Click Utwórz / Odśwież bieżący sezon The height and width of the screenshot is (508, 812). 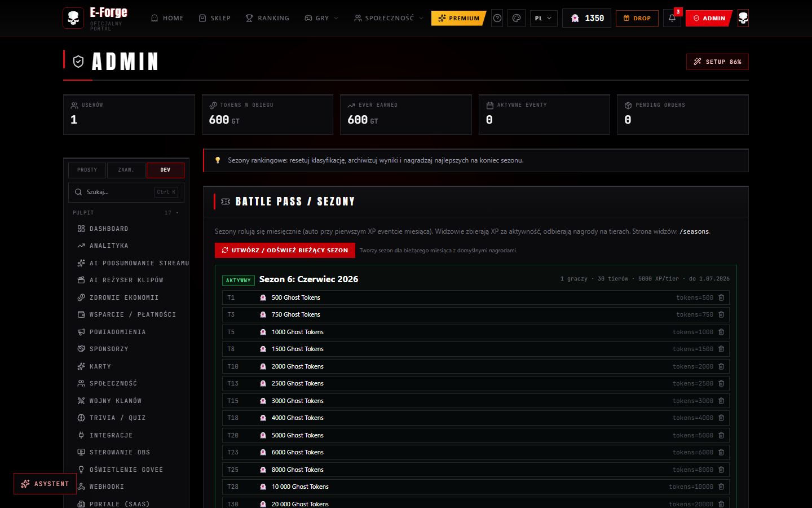point(285,250)
